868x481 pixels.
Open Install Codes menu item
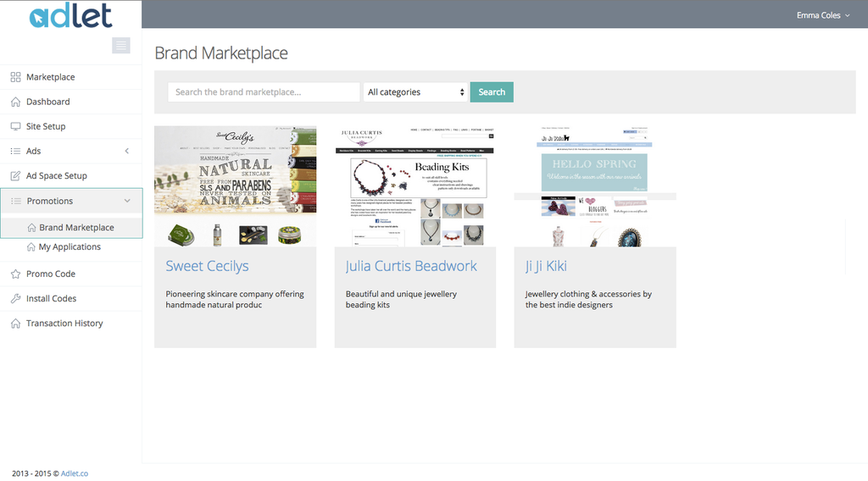pyautogui.click(x=71, y=299)
